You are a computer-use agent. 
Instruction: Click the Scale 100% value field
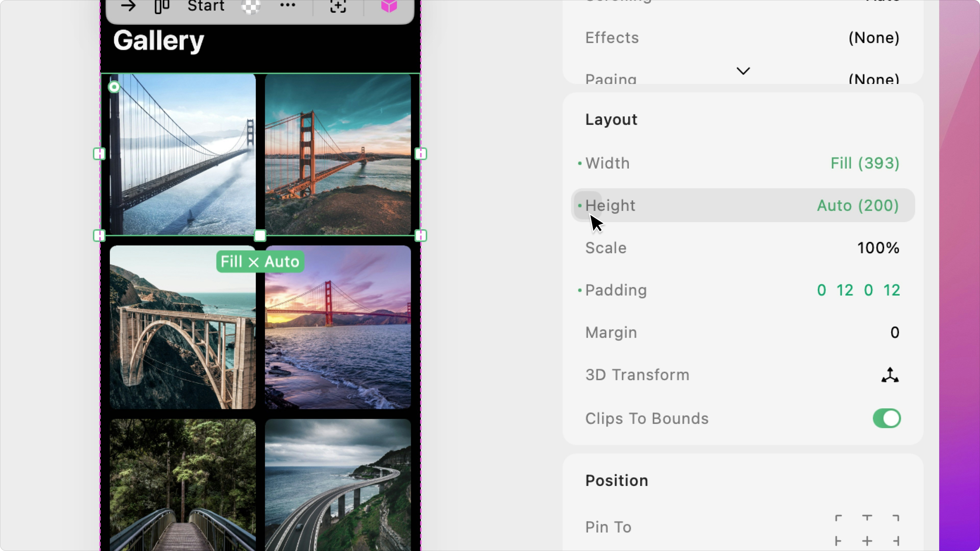878,248
